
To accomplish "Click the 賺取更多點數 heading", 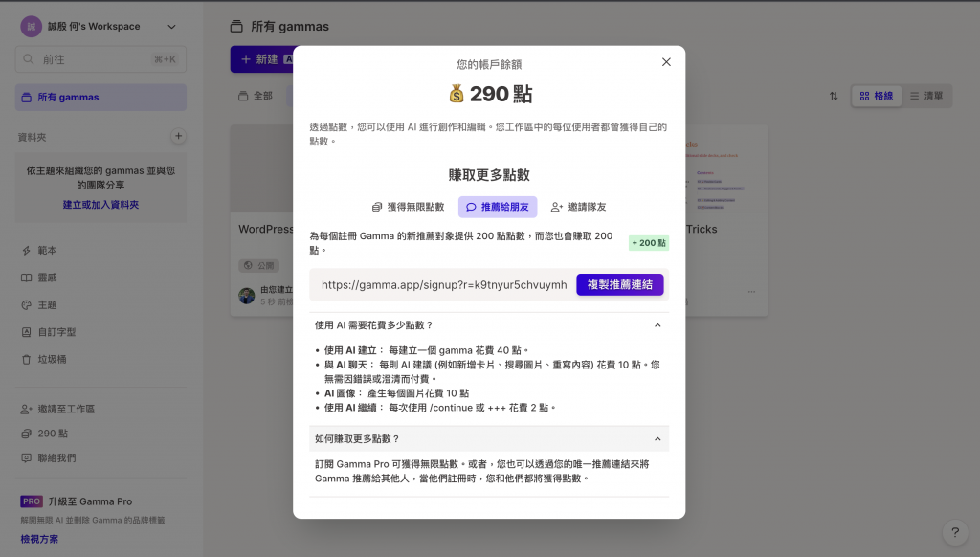I will [x=489, y=175].
